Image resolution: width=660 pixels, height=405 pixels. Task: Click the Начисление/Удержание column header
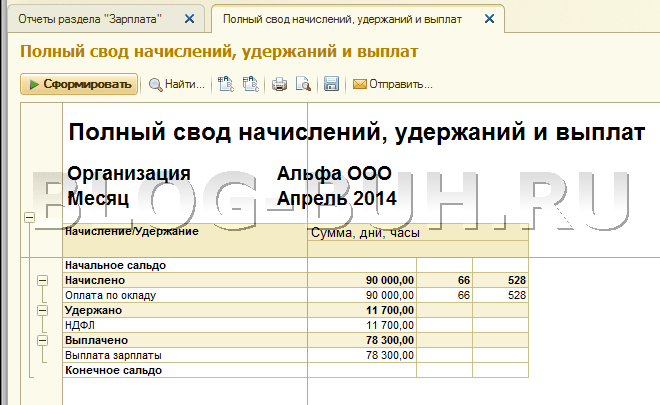click(x=185, y=240)
